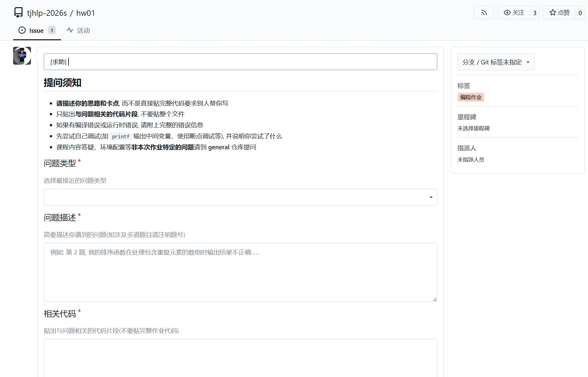Image resolution: width=588 pixels, height=377 pixels.
Task: Focus the issue title field with [求助]
Action: (240, 62)
